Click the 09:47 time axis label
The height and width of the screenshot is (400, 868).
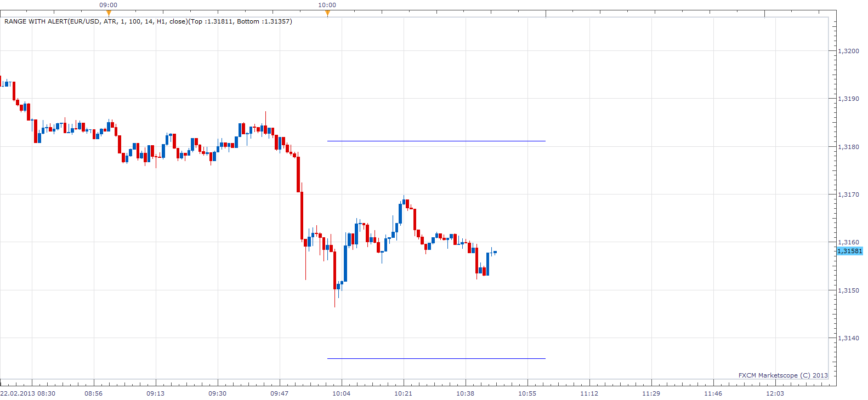point(280,393)
